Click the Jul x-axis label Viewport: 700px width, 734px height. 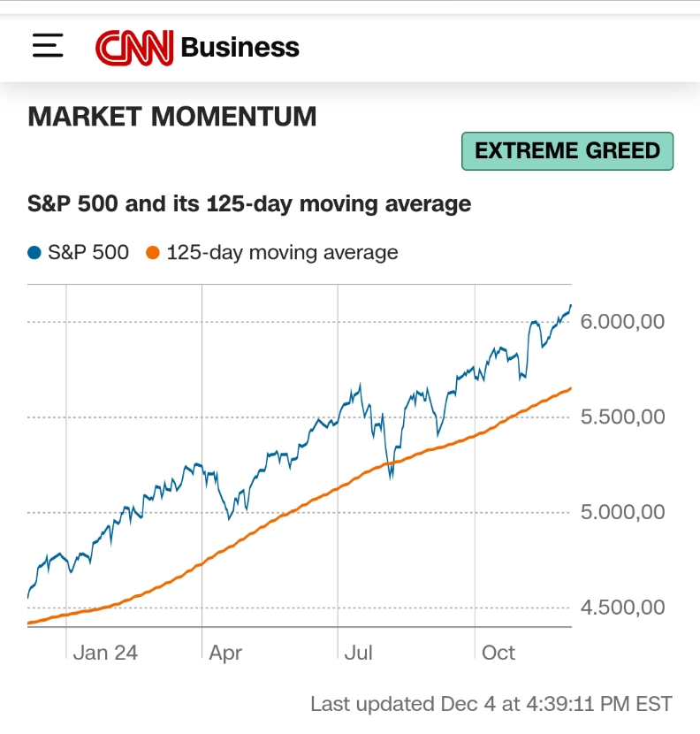click(x=359, y=653)
